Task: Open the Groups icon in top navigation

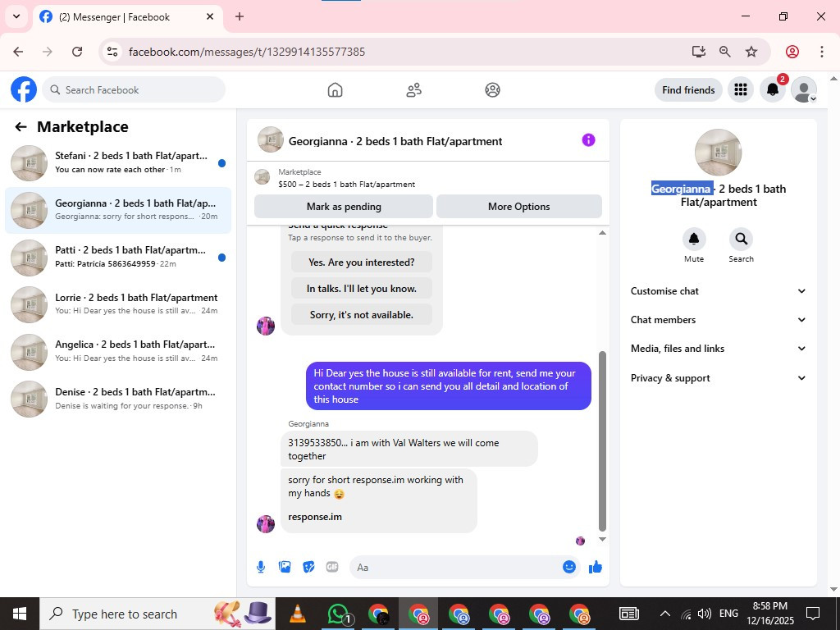Action: click(x=492, y=89)
